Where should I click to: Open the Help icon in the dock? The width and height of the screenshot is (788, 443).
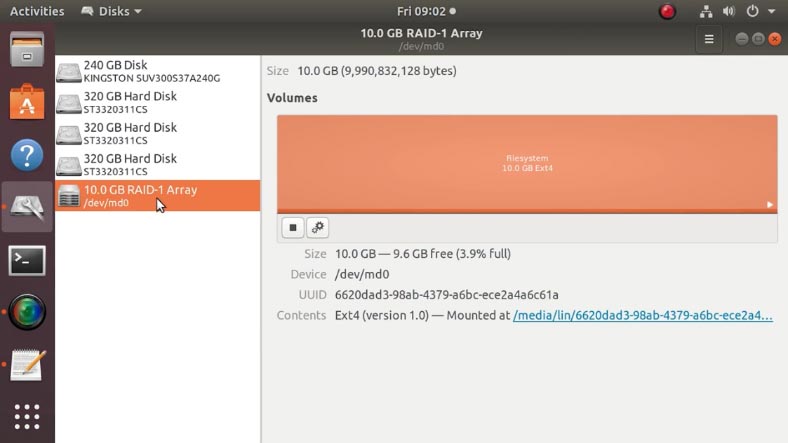pyautogui.click(x=27, y=155)
